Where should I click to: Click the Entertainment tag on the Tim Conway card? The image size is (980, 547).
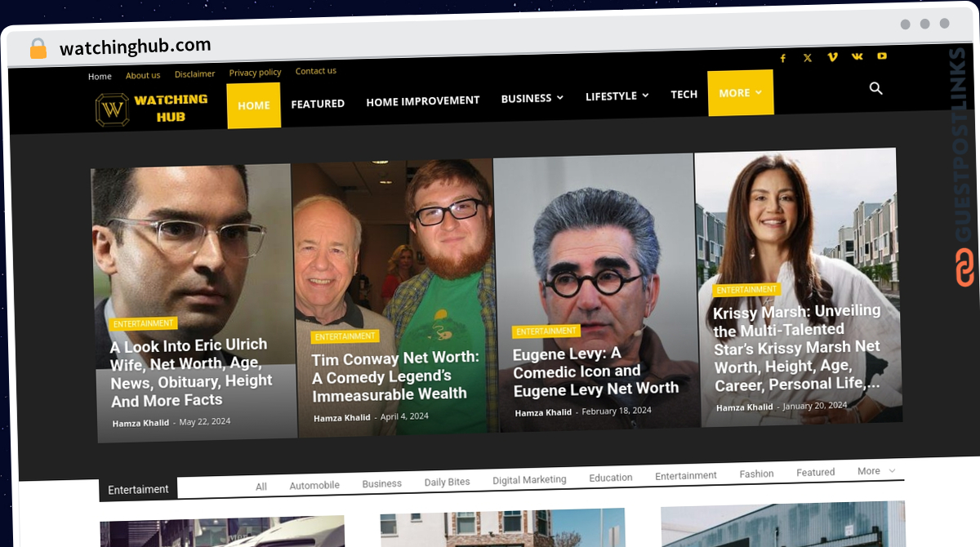pos(345,336)
